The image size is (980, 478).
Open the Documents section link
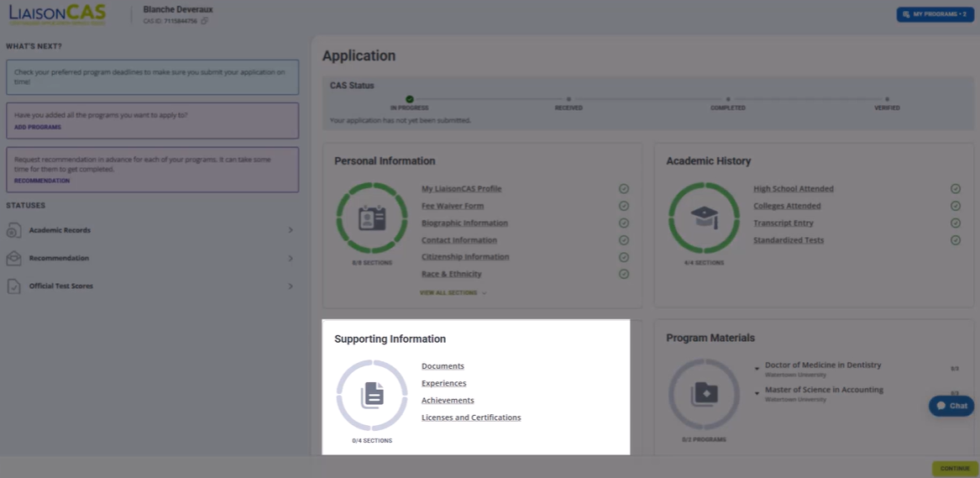tap(443, 366)
